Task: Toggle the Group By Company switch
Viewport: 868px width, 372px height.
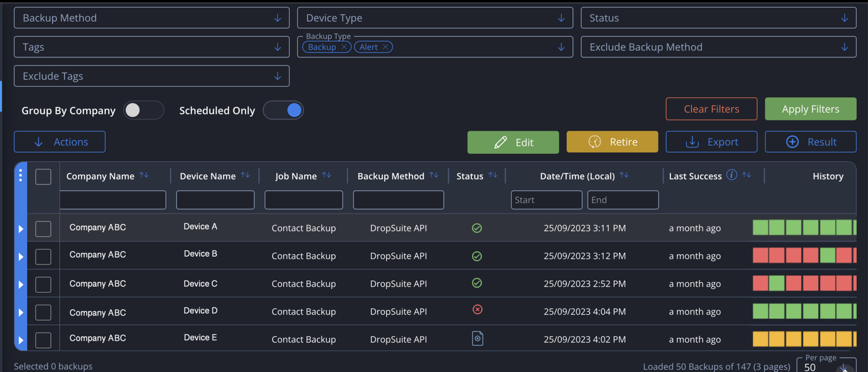Action: tap(143, 110)
